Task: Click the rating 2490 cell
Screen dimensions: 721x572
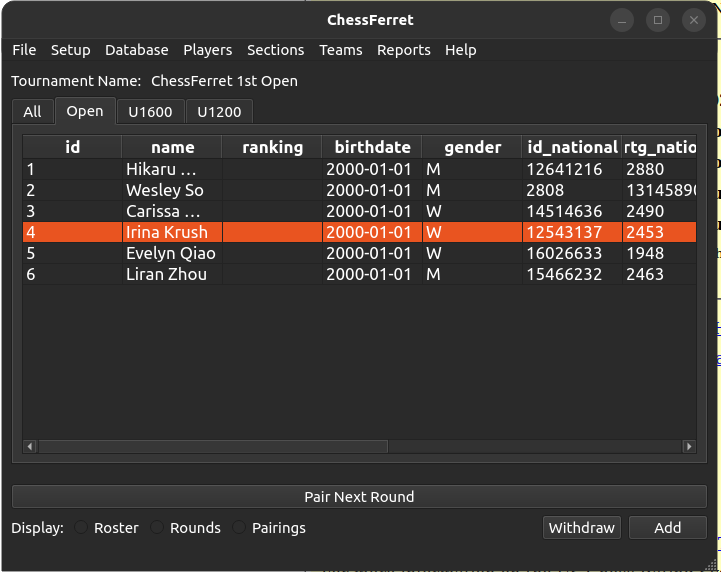Action: coord(659,212)
